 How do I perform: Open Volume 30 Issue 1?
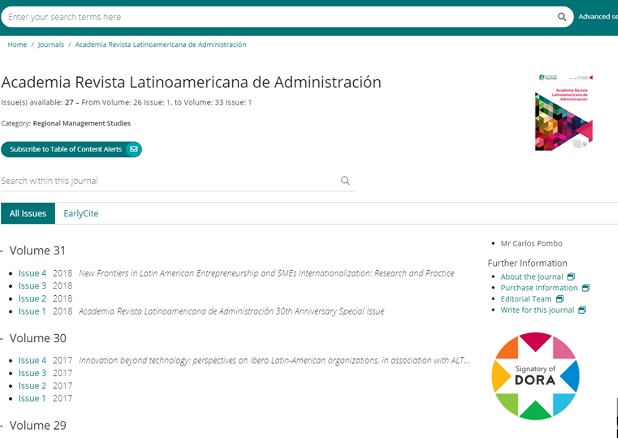(32, 399)
